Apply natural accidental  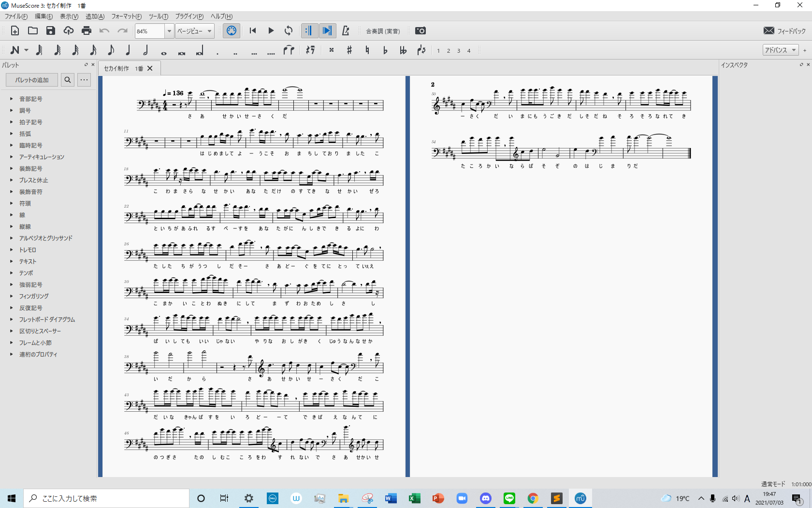pyautogui.click(x=367, y=50)
